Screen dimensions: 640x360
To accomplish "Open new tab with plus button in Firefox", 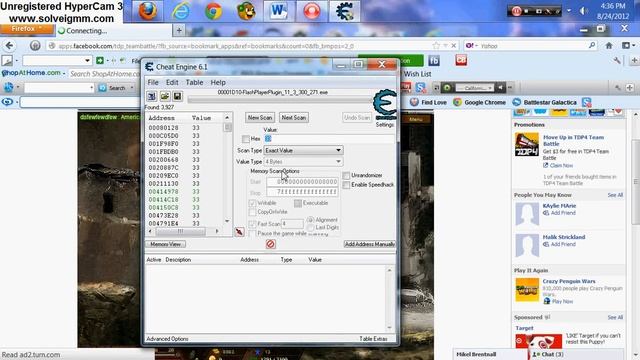I will point(179,30).
